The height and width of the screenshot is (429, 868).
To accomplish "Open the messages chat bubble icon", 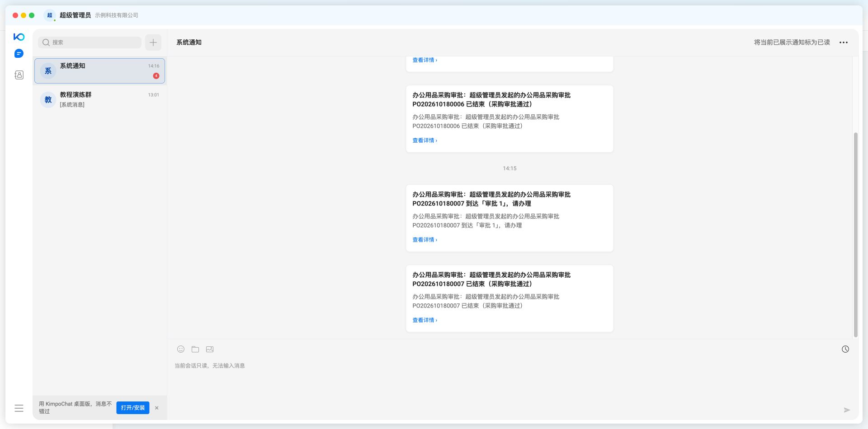I will (19, 53).
